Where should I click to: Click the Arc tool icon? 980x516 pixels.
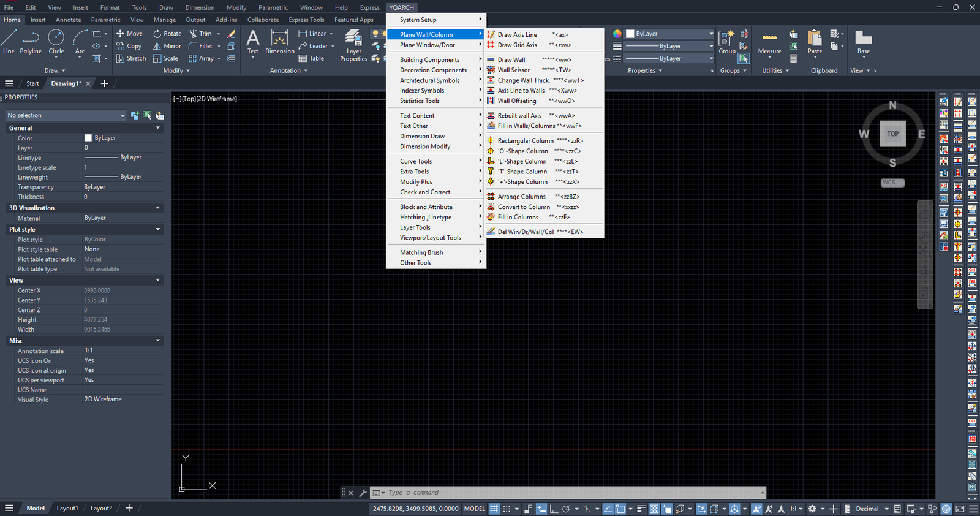(x=80, y=42)
